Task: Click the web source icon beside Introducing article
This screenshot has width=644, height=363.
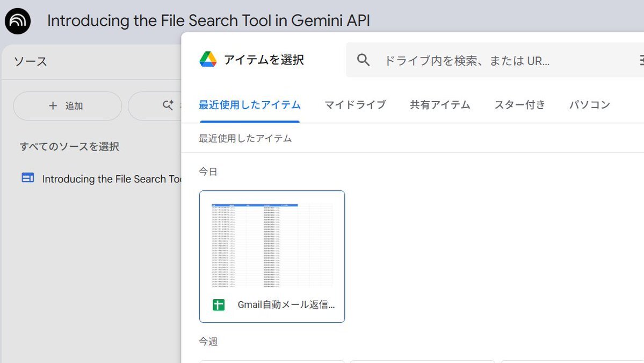Action: (27, 178)
